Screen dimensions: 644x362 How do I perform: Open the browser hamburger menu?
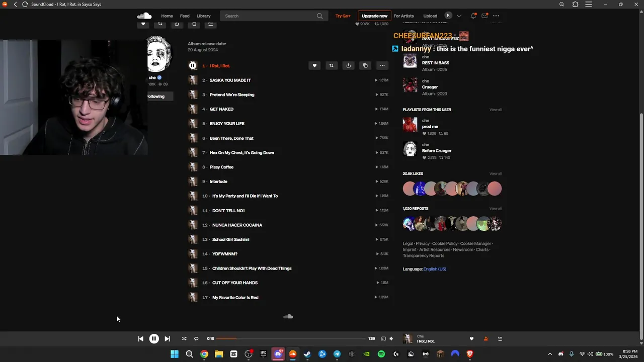point(589,4)
